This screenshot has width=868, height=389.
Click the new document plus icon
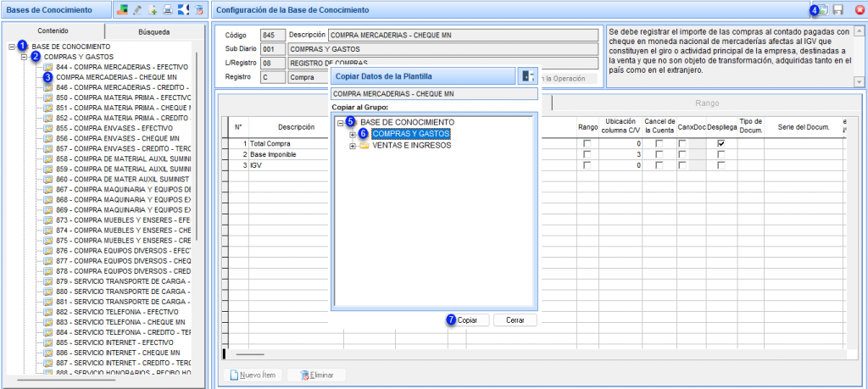tap(153, 9)
